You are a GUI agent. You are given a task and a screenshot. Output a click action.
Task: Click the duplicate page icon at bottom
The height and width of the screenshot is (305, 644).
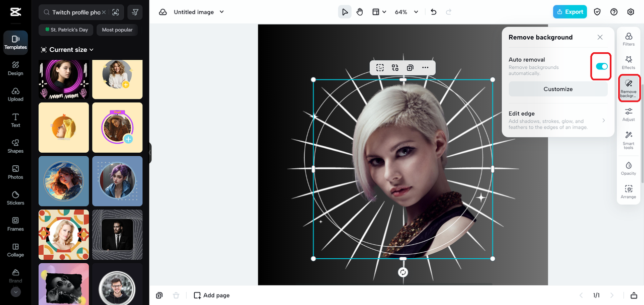[x=159, y=295]
